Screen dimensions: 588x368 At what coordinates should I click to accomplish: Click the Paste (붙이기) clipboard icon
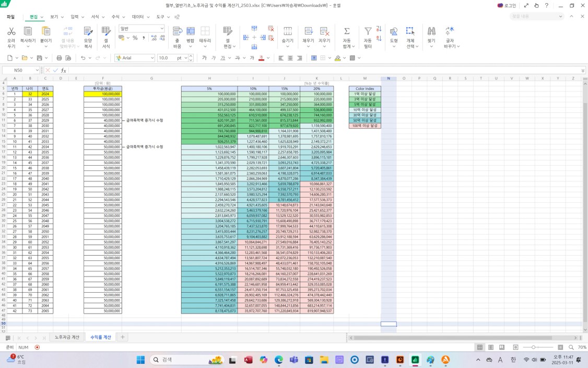point(46,31)
